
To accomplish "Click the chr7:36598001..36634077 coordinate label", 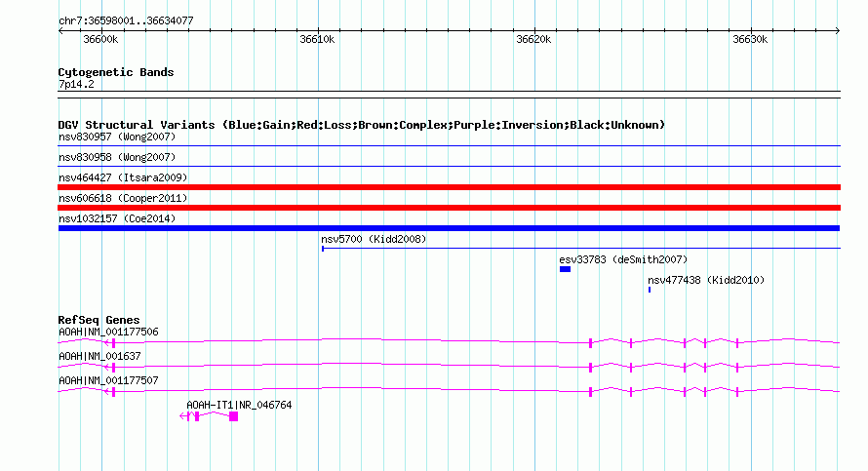I will 126,21.
